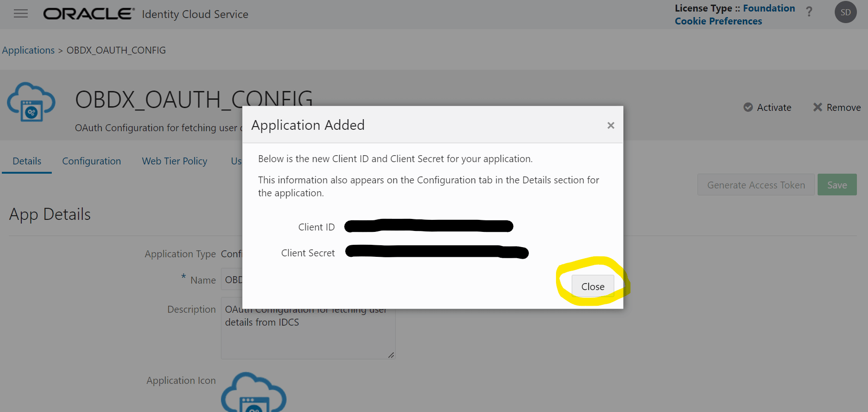The image size is (868, 412).
Task: Click the Description textarea resize handle
Action: [391, 356]
